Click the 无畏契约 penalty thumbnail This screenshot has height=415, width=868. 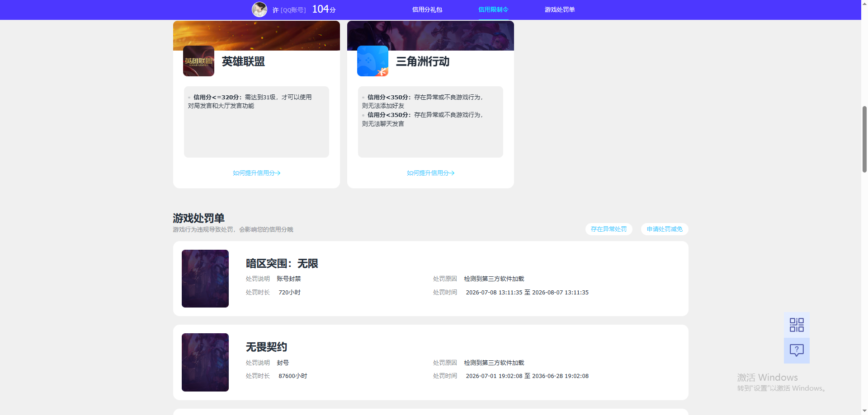coord(205,362)
